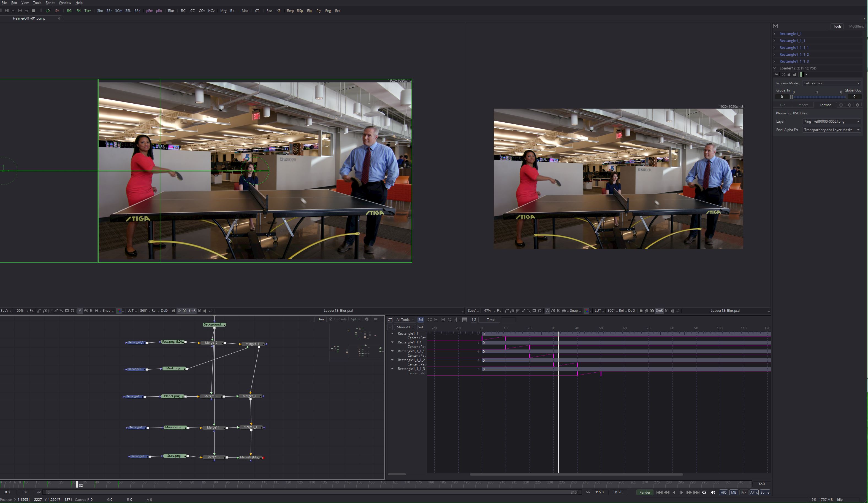This screenshot has height=503, width=868.
Task: Switch to the Spline tab
Action: [356, 319]
